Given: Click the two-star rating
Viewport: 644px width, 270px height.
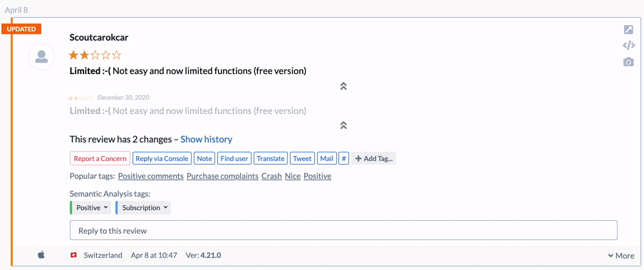Looking at the screenshot, I should (95, 55).
